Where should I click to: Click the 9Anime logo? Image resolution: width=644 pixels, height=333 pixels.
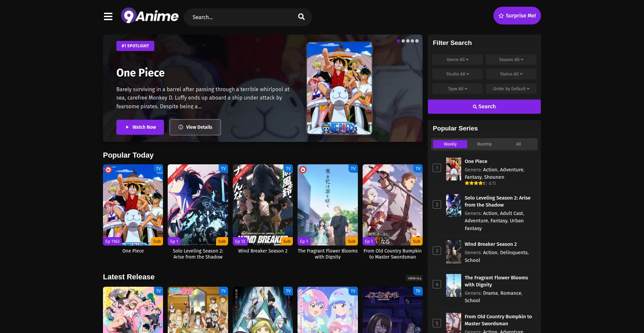150,16
